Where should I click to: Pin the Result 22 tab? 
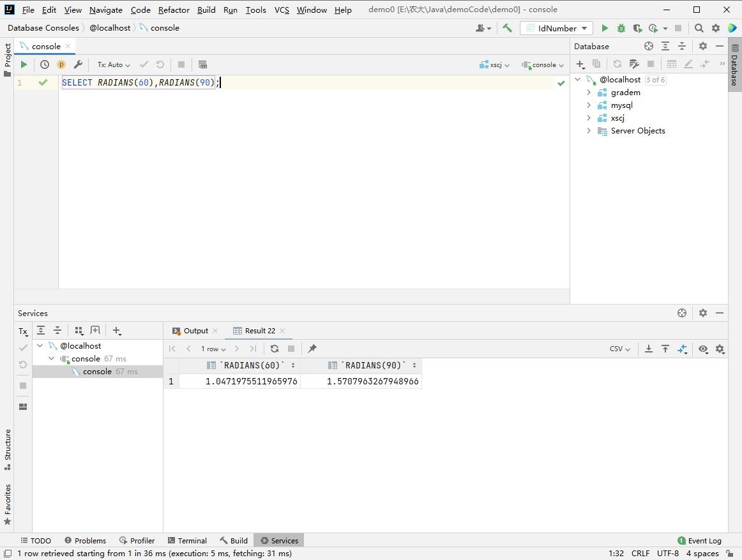coord(312,349)
